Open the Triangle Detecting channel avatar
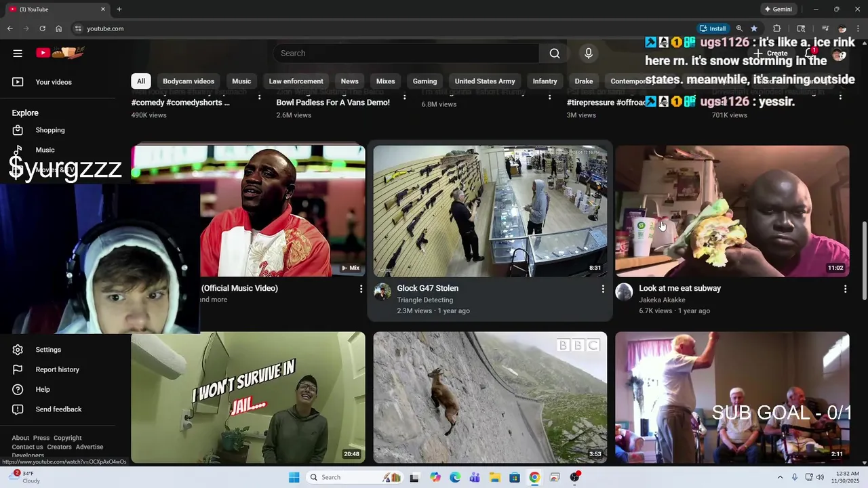 (x=382, y=292)
